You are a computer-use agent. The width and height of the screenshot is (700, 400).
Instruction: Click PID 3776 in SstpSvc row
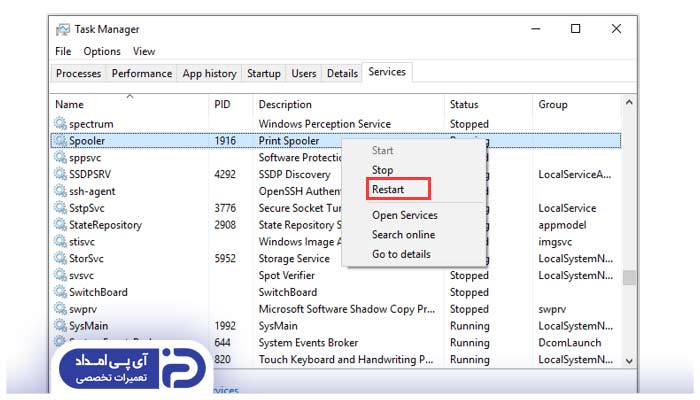tap(225, 208)
